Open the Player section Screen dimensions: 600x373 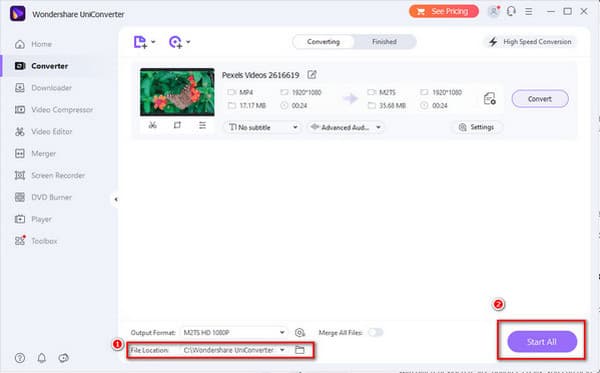point(33,219)
